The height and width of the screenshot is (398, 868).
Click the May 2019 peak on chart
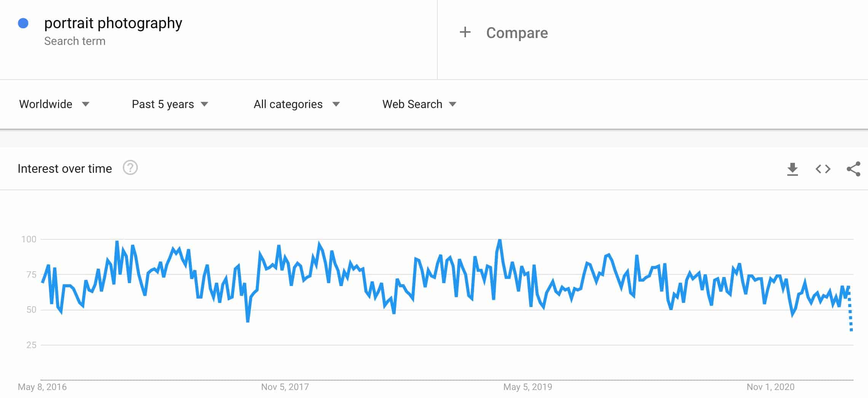pos(499,240)
